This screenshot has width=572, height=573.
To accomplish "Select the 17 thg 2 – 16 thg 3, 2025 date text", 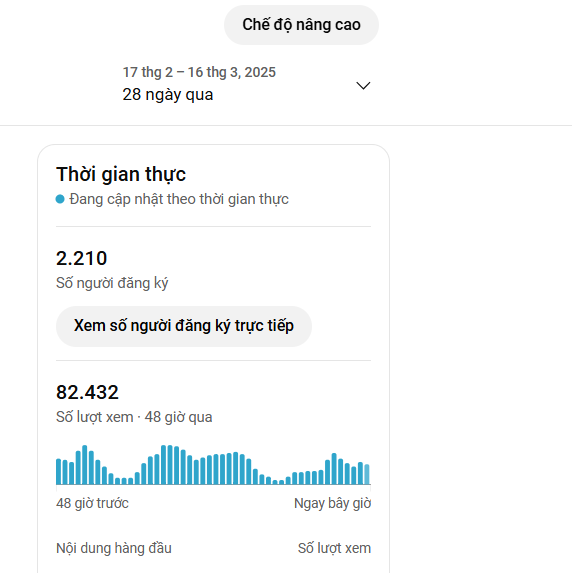I will pyautogui.click(x=199, y=72).
